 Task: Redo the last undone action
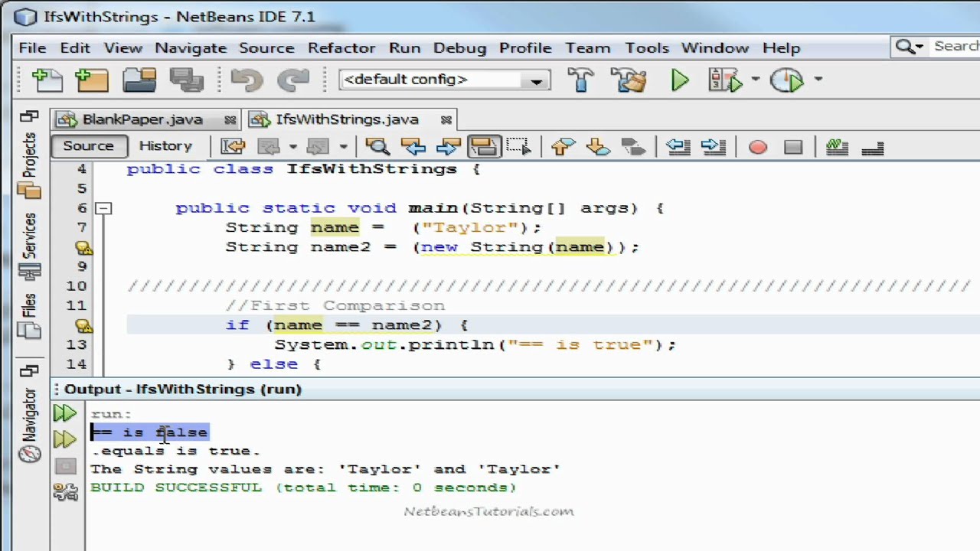tap(292, 80)
